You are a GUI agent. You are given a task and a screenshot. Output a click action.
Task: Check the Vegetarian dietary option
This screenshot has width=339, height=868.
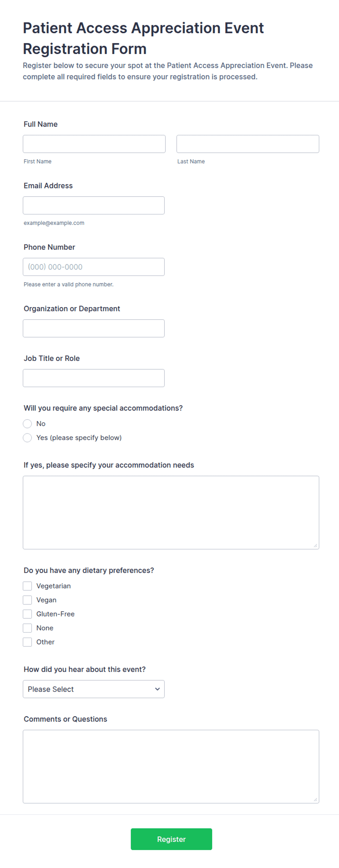tap(27, 586)
